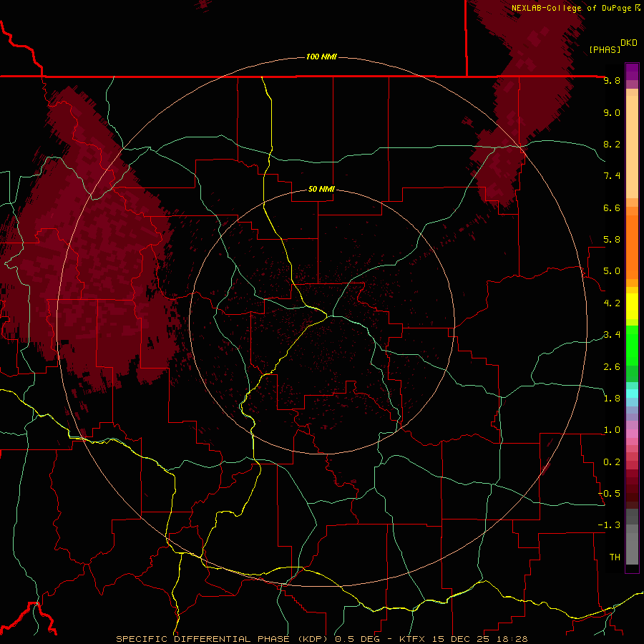Select the 5.0 scale value

(x=612, y=271)
